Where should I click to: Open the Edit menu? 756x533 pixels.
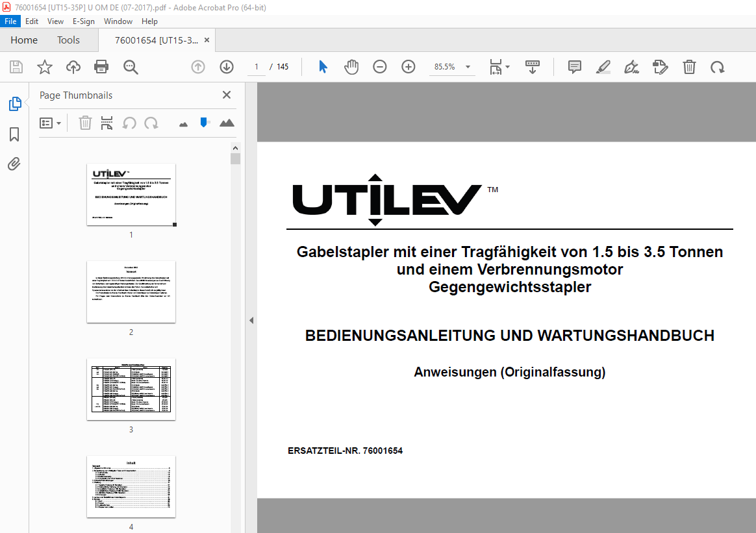pos(32,21)
